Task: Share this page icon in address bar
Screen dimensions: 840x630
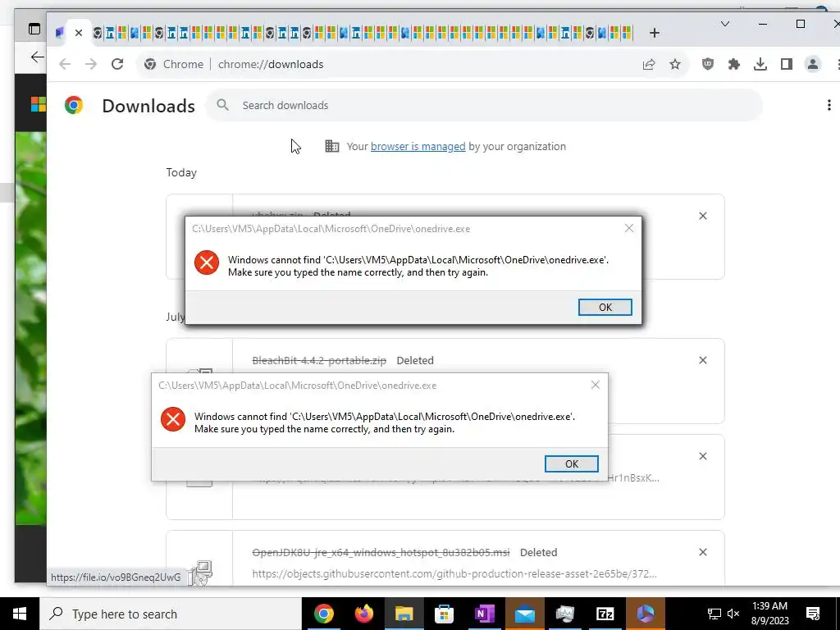Action: point(649,64)
